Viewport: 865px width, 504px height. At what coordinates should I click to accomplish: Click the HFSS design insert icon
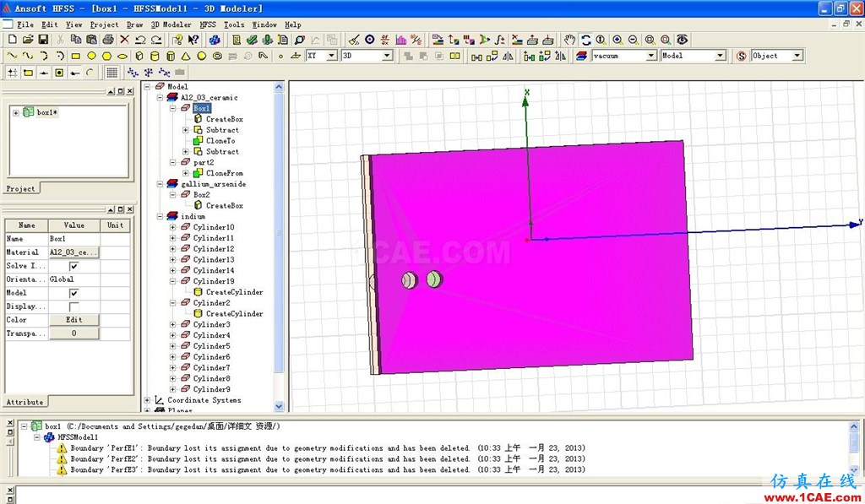tap(215, 40)
